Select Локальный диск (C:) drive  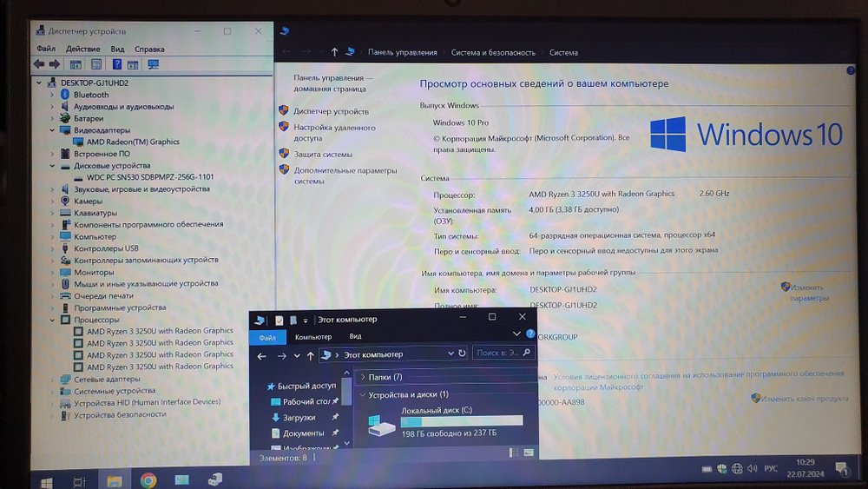tap(445, 422)
